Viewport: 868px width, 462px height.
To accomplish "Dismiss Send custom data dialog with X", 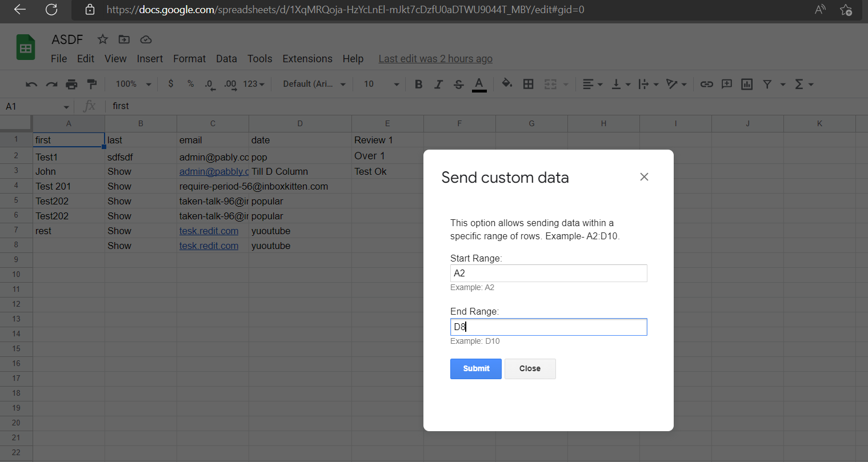I will tap(644, 177).
